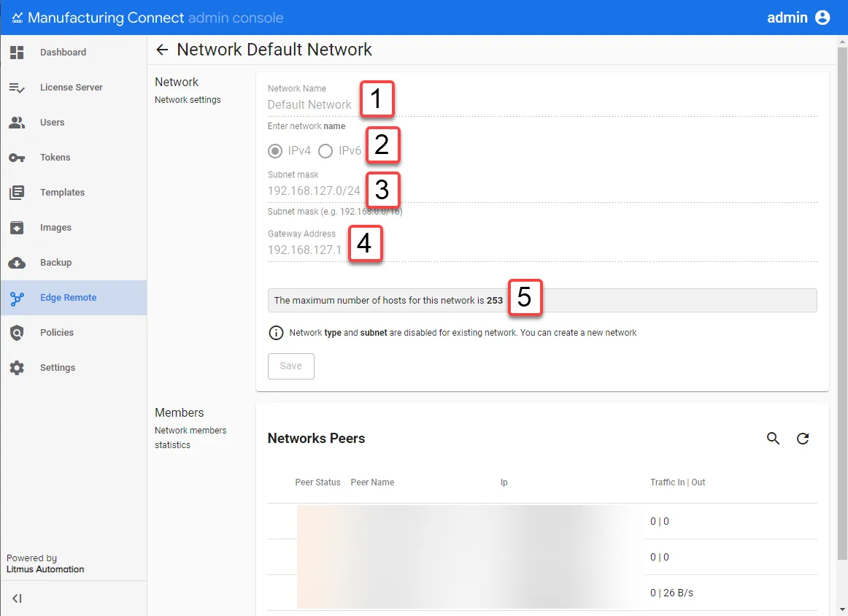Click the Images archive icon
This screenshot has width=848, height=616.
17,228
